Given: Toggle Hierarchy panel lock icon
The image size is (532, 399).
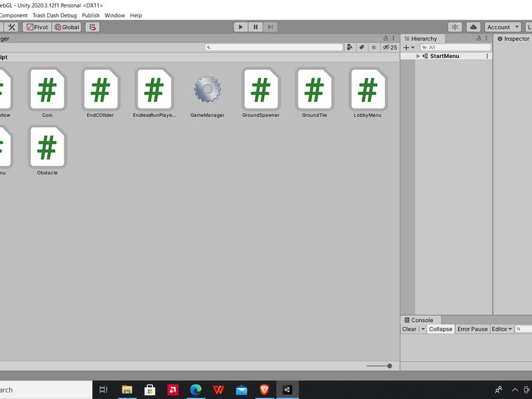Looking at the screenshot, I should 478,39.
